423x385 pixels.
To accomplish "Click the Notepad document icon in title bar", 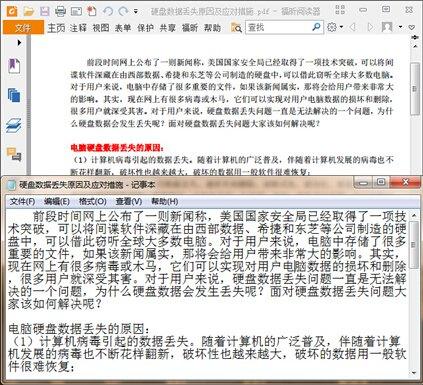I will pos(11,185).
